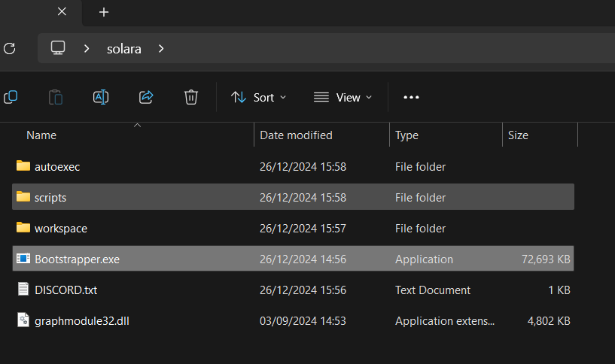615x364 pixels.
Task: Click the Copy icon in toolbar
Action: [x=11, y=97]
